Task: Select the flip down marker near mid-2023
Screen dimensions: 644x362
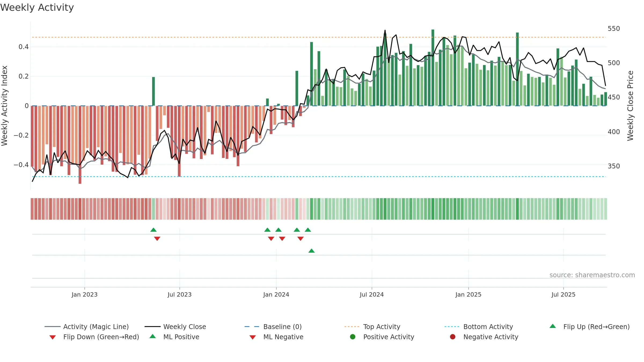Action: point(157,239)
